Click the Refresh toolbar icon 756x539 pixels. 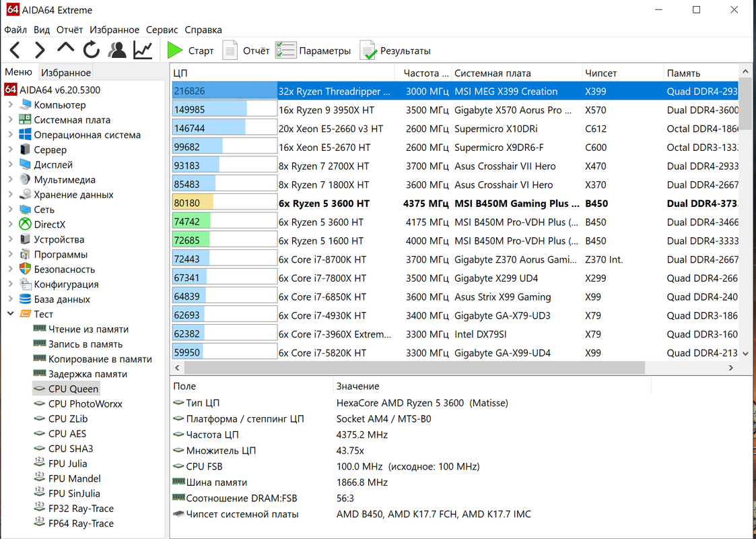(91, 50)
